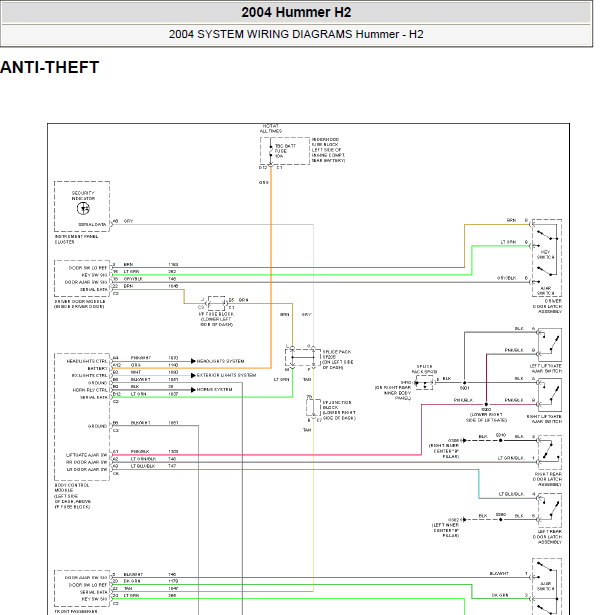The width and height of the screenshot is (605, 615).
Task: Click the TBC BATT fuse symbol
Action: tap(271, 151)
